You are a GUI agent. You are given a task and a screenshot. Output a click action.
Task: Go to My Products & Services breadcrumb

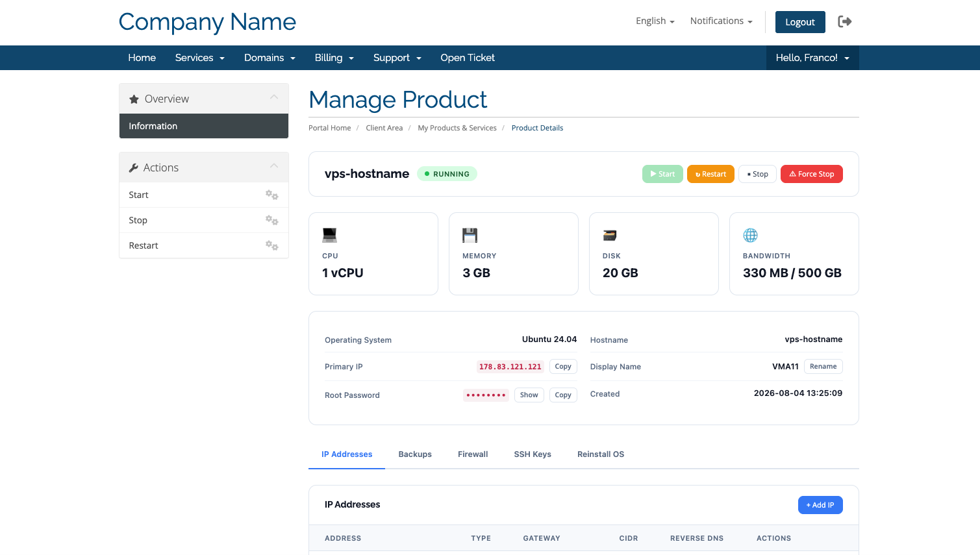click(457, 128)
